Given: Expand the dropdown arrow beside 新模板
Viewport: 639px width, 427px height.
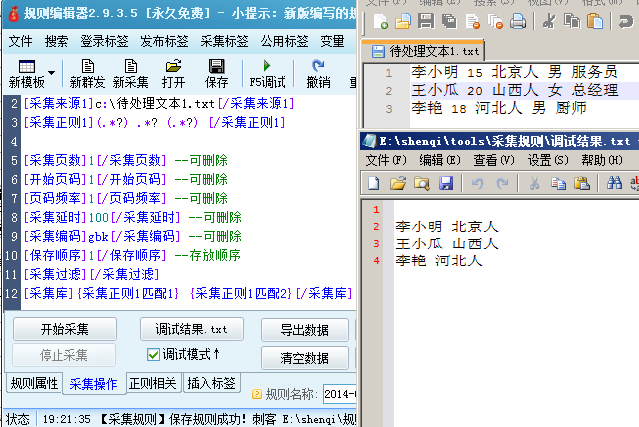Looking at the screenshot, I should (51, 73).
